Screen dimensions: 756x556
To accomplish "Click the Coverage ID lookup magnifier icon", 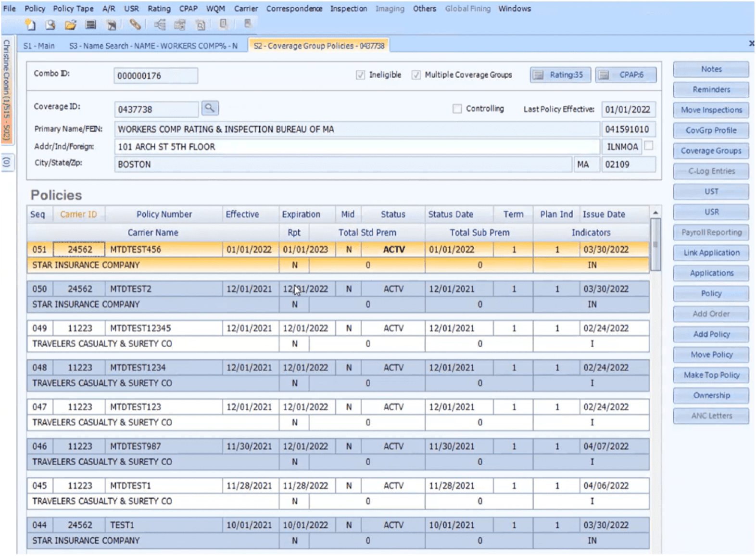I will pyautogui.click(x=210, y=108).
